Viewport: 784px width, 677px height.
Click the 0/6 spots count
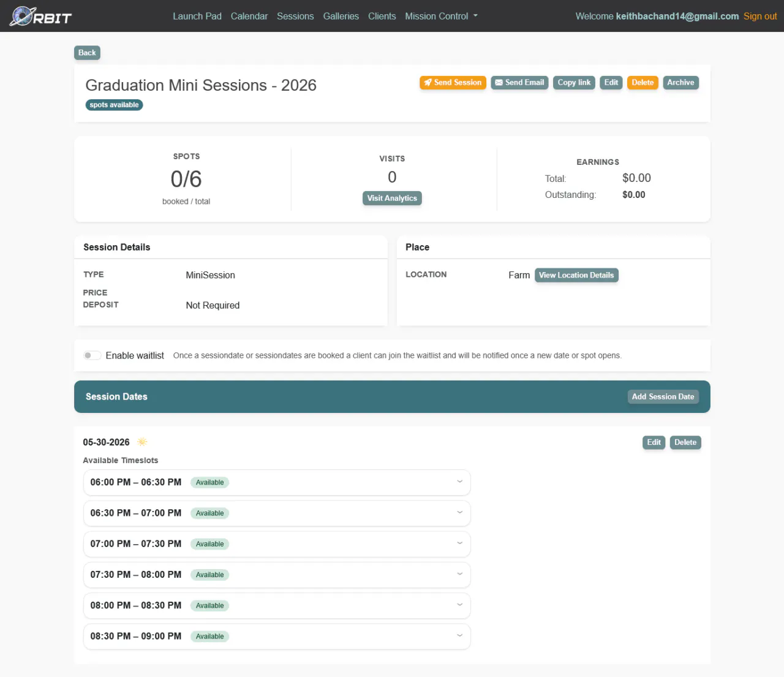pyautogui.click(x=186, y=179)
